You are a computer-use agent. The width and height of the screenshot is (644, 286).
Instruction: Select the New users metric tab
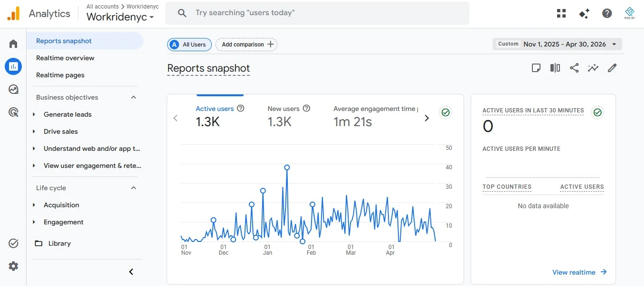(x=289, y=116)
